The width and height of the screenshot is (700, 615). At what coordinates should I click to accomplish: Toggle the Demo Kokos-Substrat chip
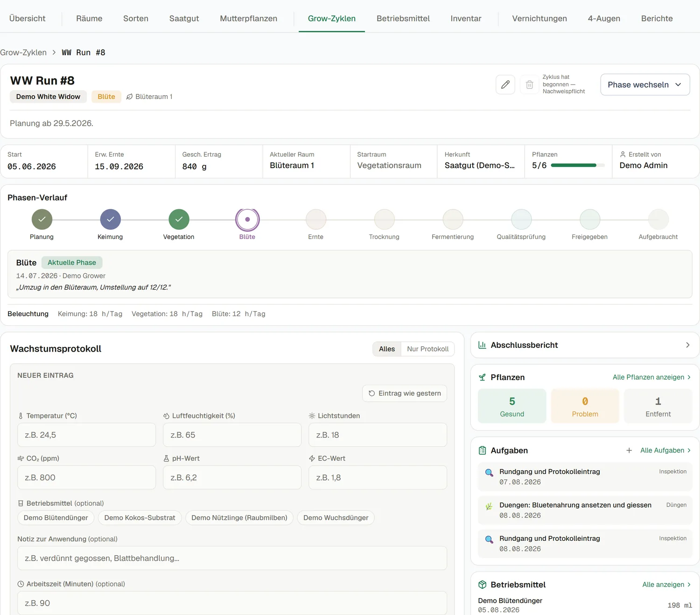pos(140,517)
